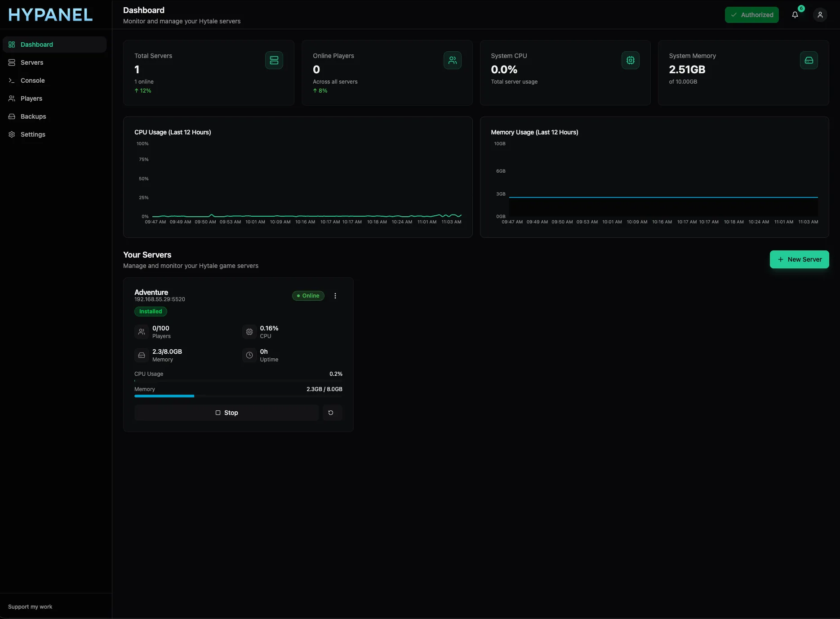Viewport: 840px width, 619px height.
Task: Expand the CPU Usage chart panel
Action: pos(298,177)
